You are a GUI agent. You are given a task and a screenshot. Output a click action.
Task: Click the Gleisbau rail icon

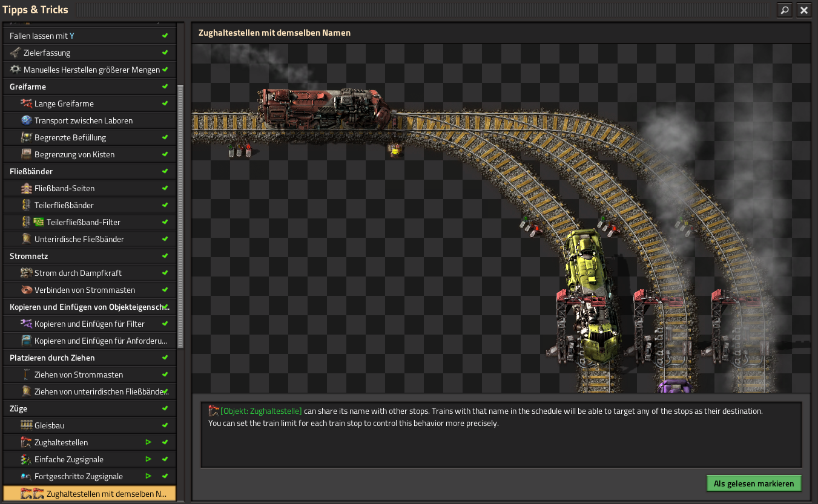click(x=26, y=425)
